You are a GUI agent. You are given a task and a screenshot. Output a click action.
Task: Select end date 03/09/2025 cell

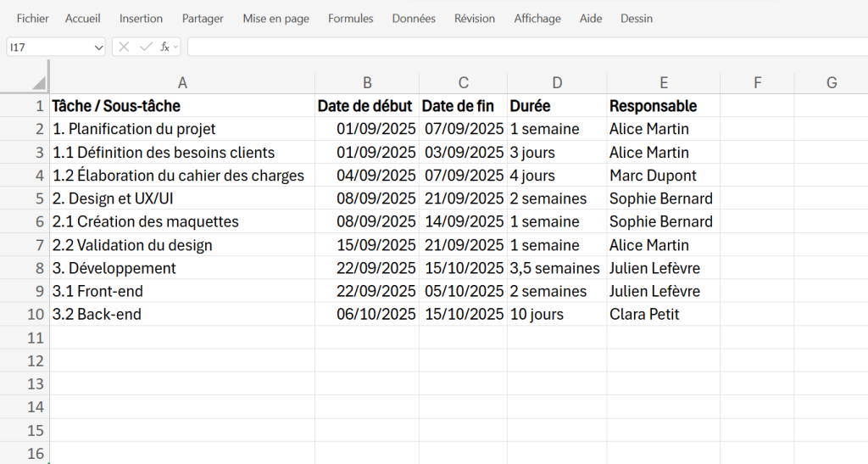click(464, 153)
